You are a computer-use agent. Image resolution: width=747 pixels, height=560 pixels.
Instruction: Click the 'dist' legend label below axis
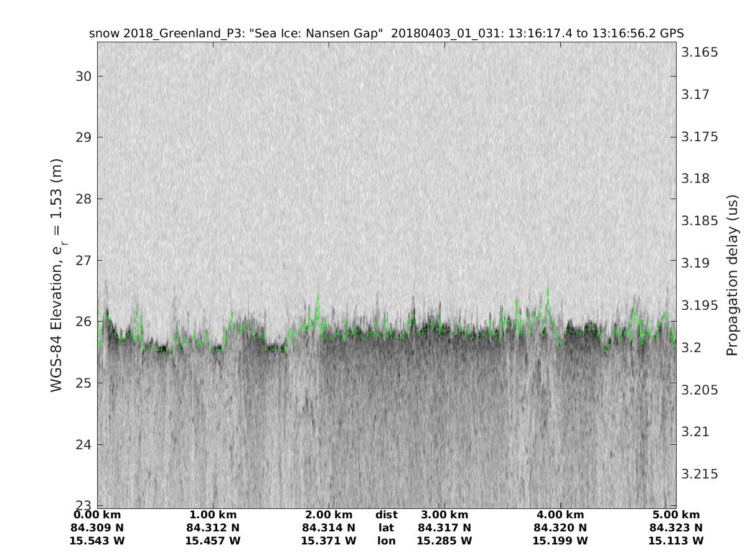coord(386,515)
